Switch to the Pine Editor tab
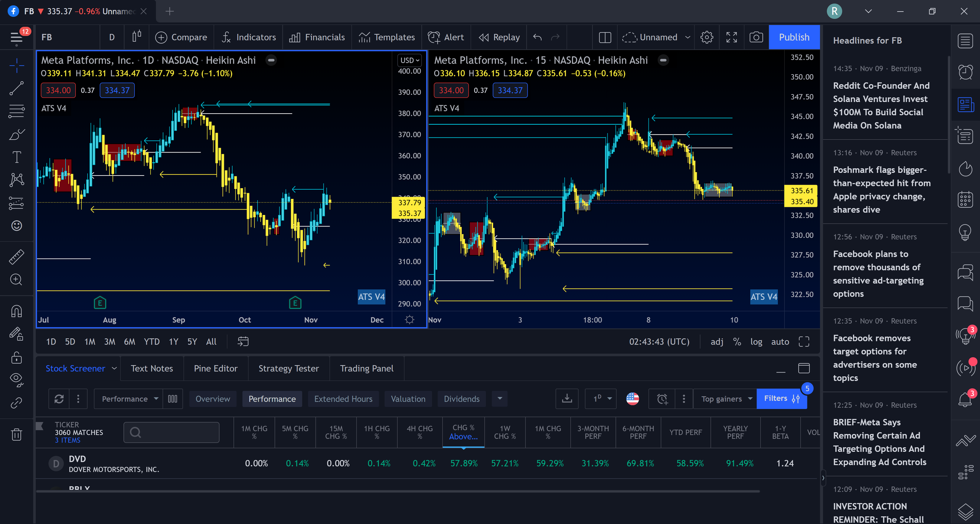The image size is (980, 524). click(216, 368)
